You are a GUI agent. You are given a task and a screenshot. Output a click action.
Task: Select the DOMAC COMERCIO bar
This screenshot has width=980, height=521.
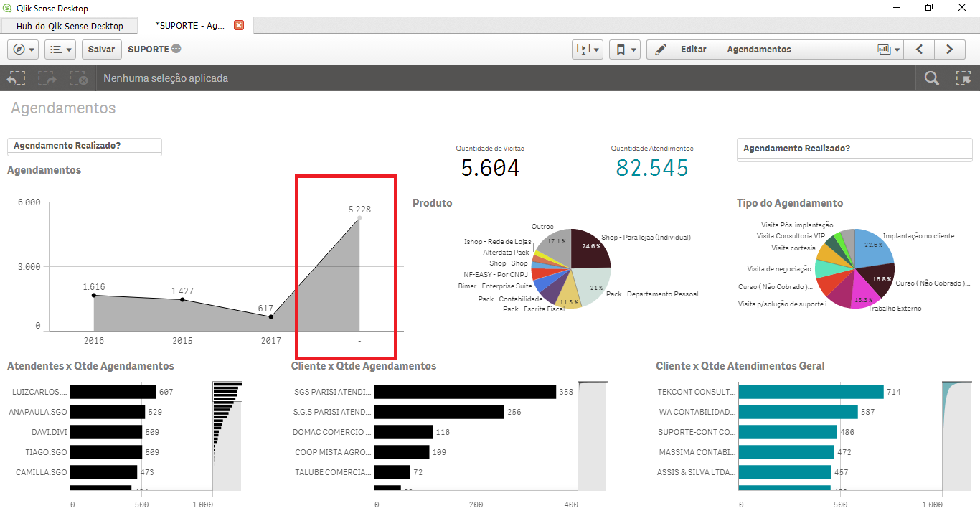(403, 432)
